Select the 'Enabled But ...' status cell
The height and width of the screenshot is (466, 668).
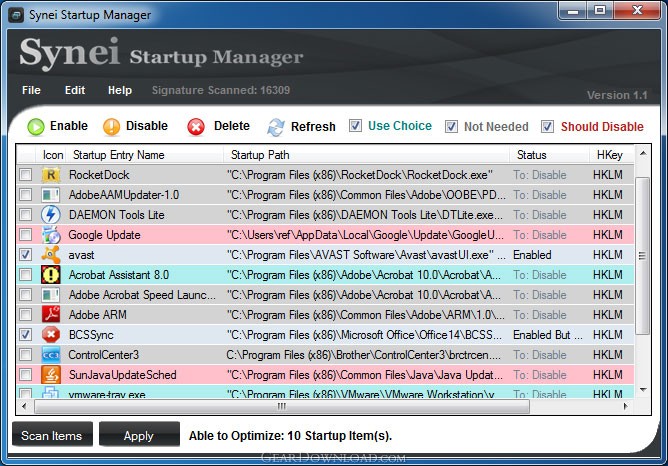[x=547, y=335]
